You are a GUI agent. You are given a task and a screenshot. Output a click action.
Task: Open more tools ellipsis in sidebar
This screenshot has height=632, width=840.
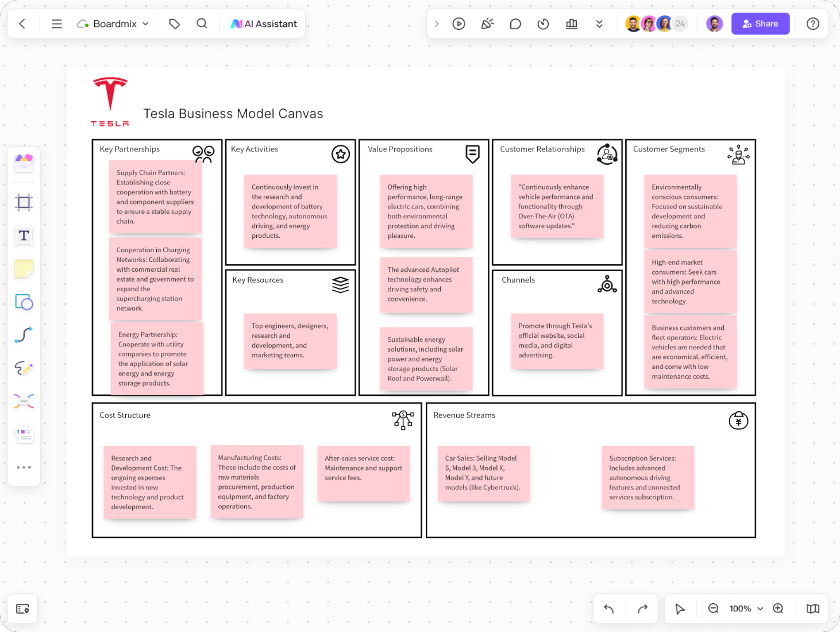click(24, 467)
